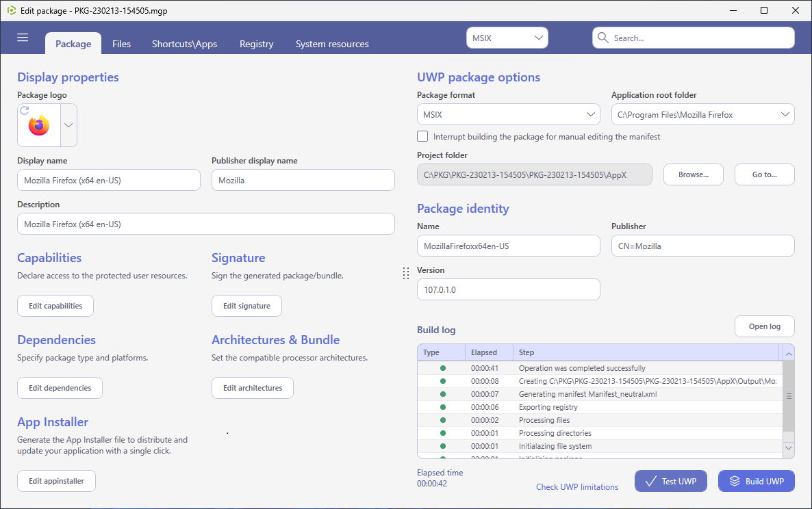Viewport: 812px width, 509px height.
Task: Switch to the Package tab
Action: coord(73,44)
